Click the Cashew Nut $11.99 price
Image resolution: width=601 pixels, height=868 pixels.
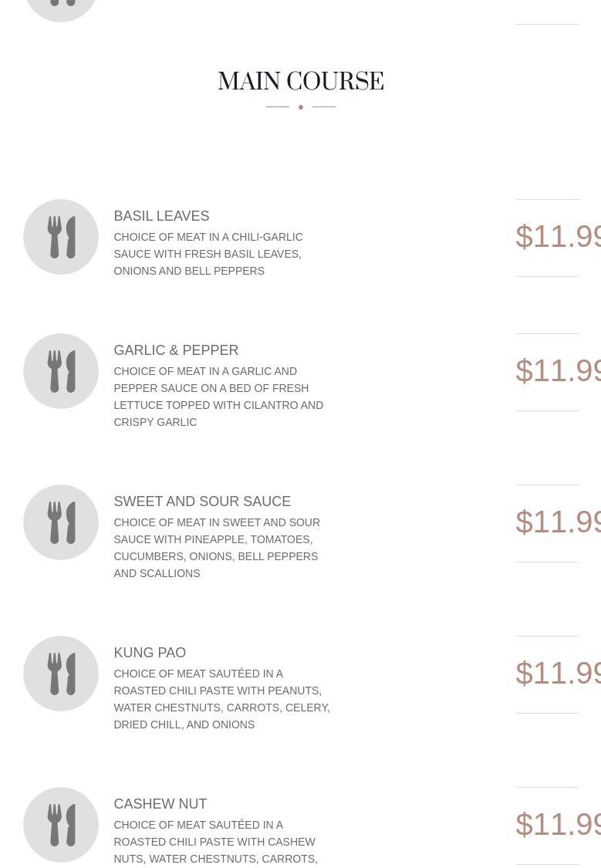tap(558, 824)
